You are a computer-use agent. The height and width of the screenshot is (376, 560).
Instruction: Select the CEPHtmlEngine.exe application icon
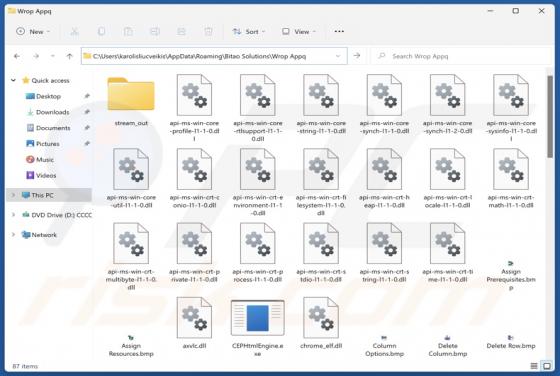(258, 317)
